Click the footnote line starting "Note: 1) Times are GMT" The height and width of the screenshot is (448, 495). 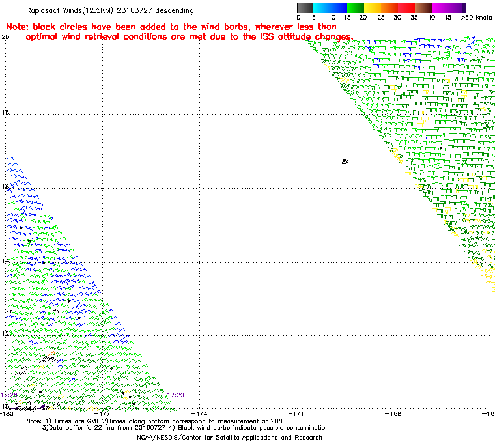click(154, 421)
